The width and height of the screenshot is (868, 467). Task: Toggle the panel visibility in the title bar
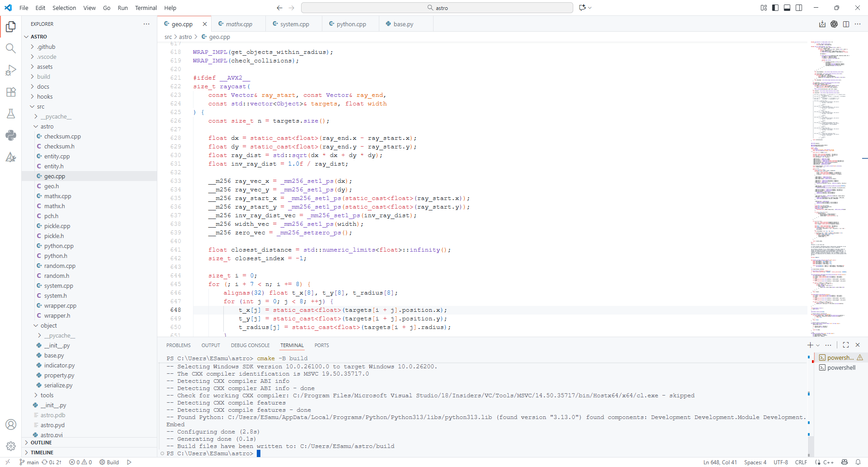tap(787, 8)
